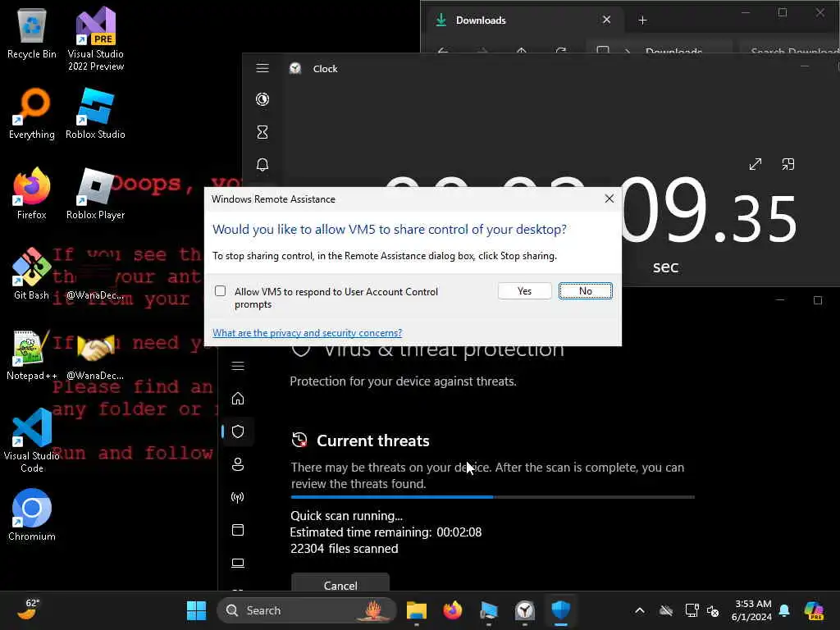Switch to Windows Security in taskbar
This screenshot has height=630, width=840.
[561, 610]
